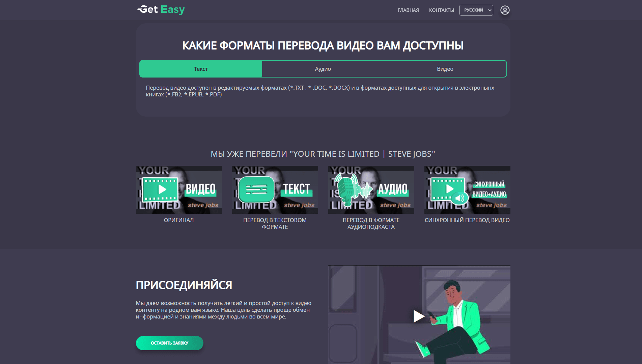Open the КОНТАКТЫ page
This screenshot has width=642, height=364.
tap(441, 10)
